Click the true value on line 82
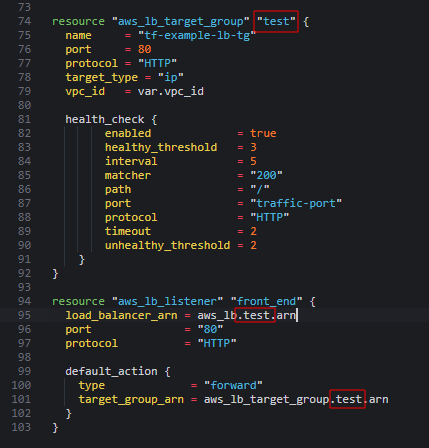 [x=263, y=133]
